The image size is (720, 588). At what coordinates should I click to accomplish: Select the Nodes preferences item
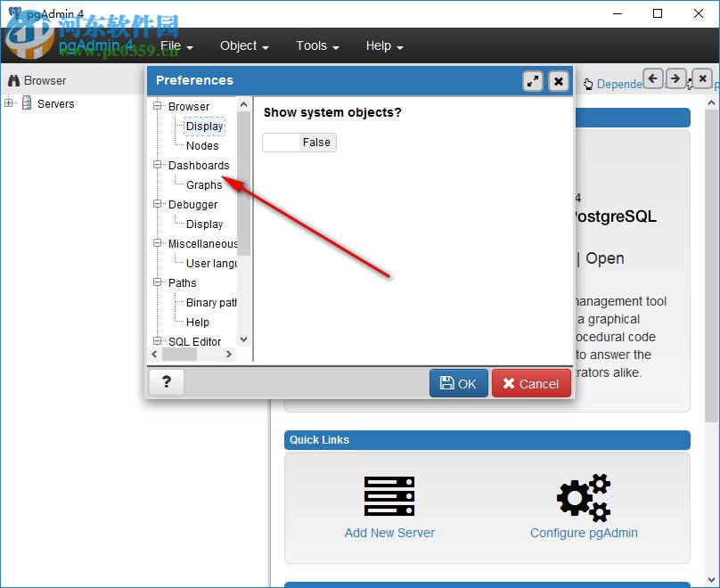coord(202,146)
